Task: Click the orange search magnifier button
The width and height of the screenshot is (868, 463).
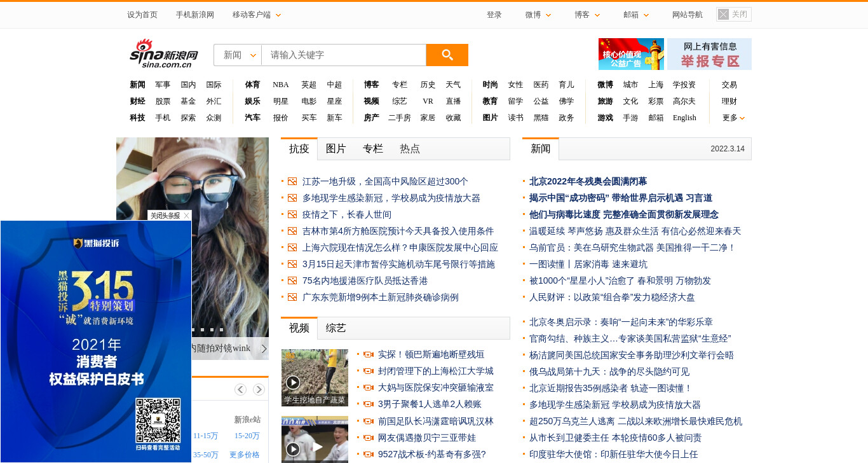Action: point(447,55)
